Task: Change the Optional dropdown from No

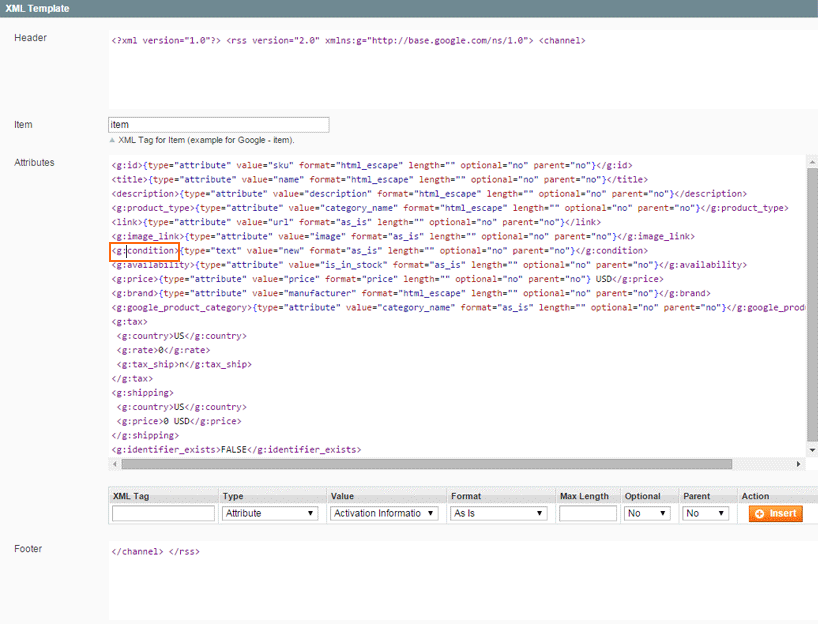Action: (646, 513)
